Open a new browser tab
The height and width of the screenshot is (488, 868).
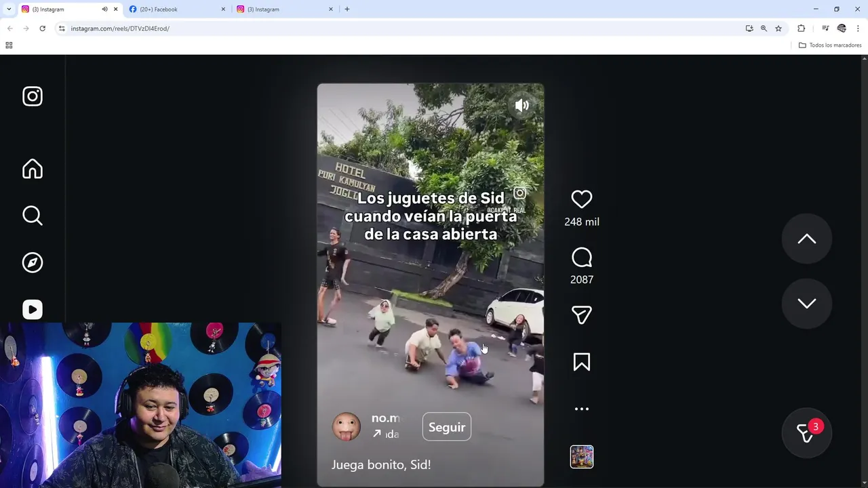point(347,9)
